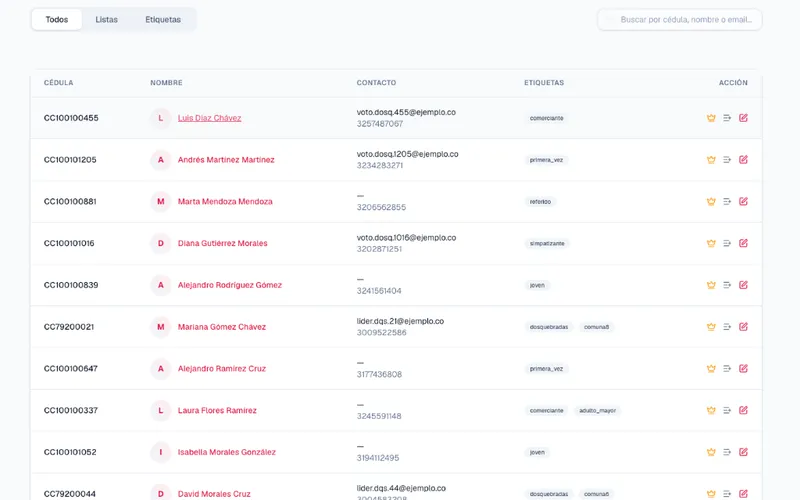This screenshot has width=800, height=500.
Task: Edit the Marta Mendoza Mendoza entry
Action: click(743, 202)
